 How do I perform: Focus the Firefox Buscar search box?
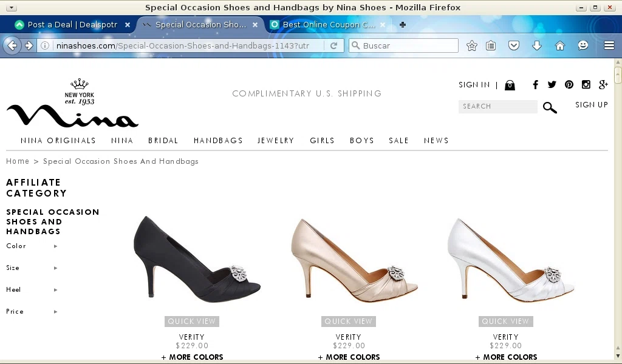click(403, 45)
